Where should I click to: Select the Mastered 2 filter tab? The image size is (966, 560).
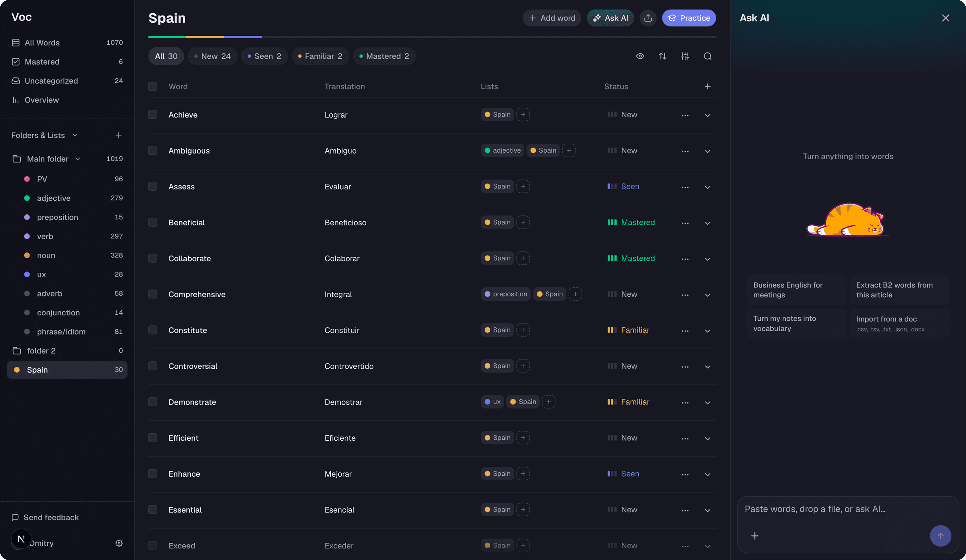click(x=384, y=56)
